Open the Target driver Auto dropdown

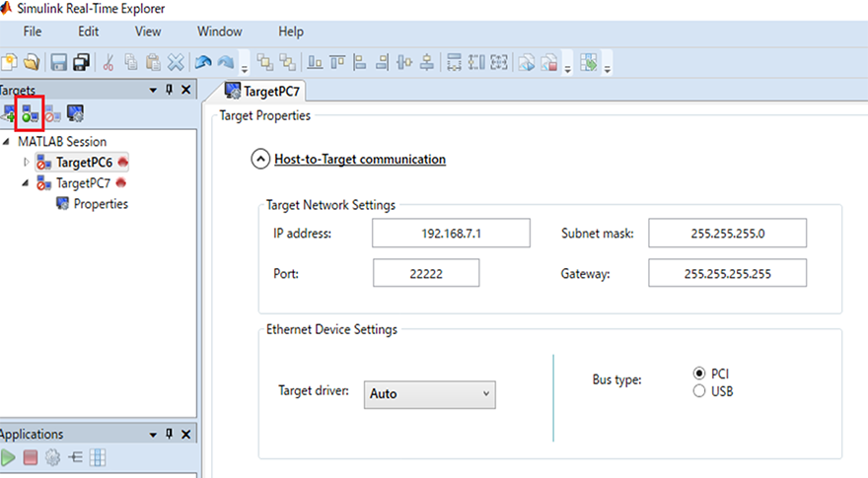[430, 394]
